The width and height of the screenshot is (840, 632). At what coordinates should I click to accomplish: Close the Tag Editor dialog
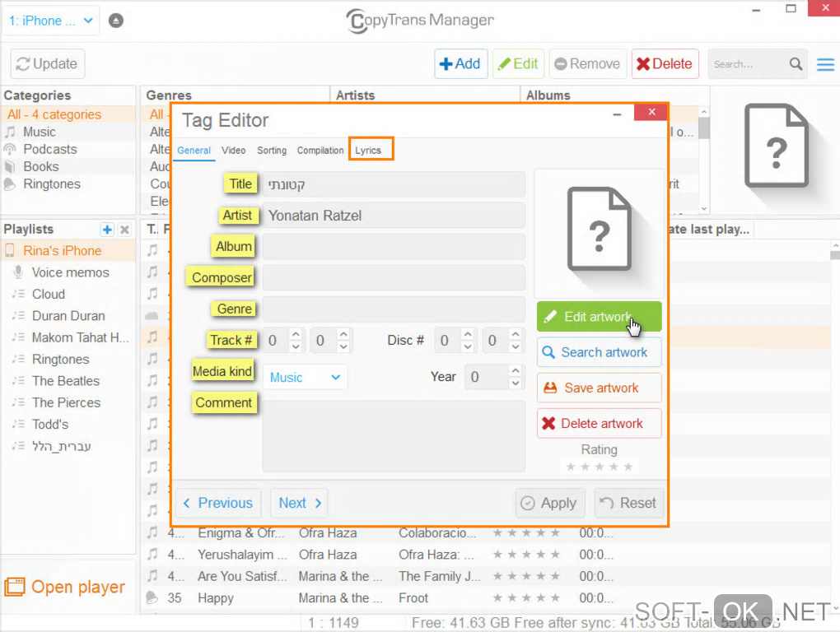click(x=651, y=112)
